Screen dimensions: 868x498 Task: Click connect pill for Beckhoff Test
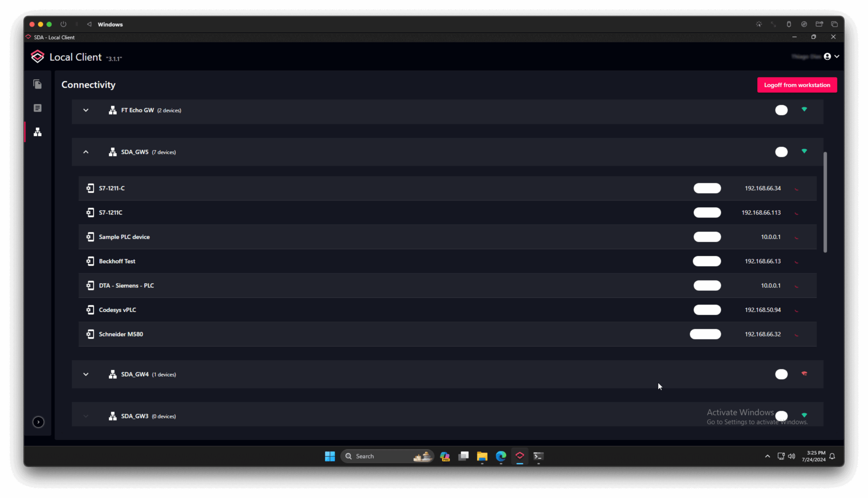(707, 261)
